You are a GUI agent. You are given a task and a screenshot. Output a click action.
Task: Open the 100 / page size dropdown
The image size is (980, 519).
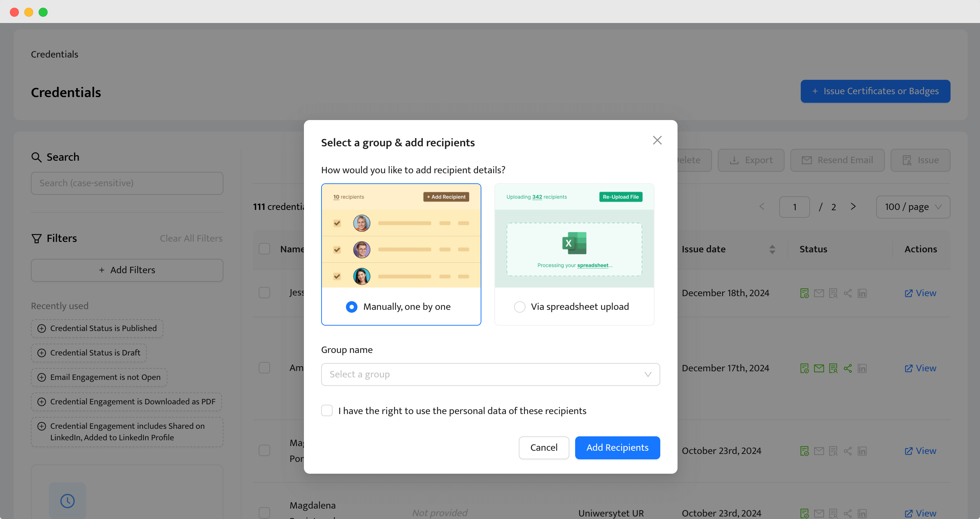pyautogui.click(x=913, y=207)
